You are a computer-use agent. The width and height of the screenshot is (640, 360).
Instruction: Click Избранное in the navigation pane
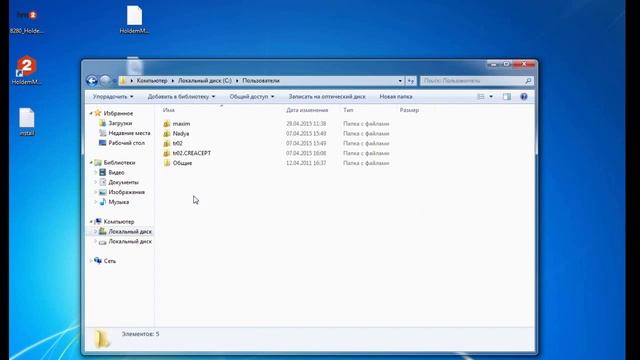[x=118, y=113]
